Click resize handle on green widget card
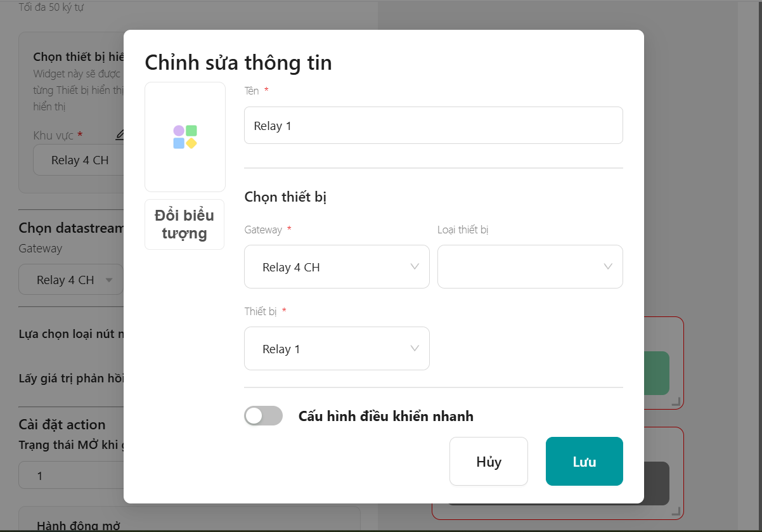The width and height of the screenshot is (762, 532). [676, 401]
